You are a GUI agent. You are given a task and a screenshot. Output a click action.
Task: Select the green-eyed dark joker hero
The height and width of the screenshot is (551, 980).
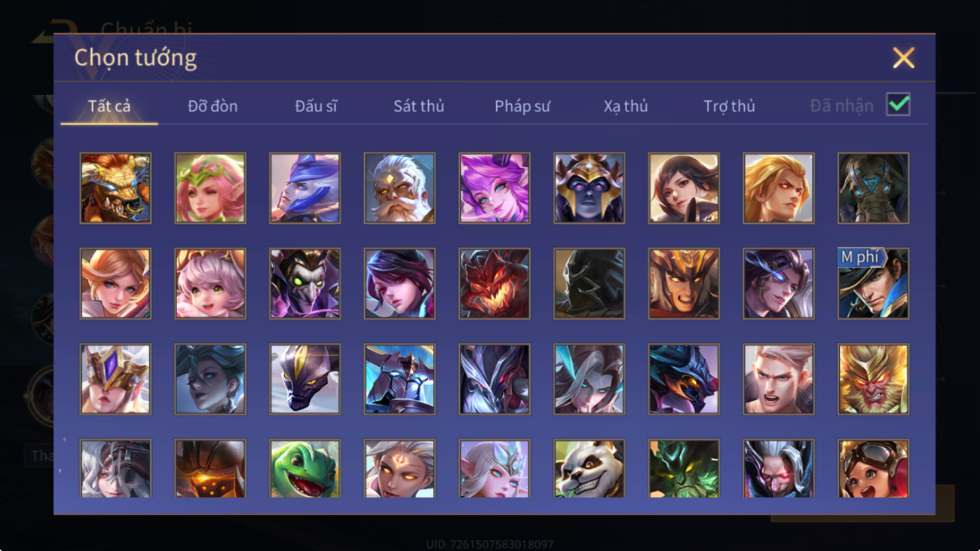305,283
